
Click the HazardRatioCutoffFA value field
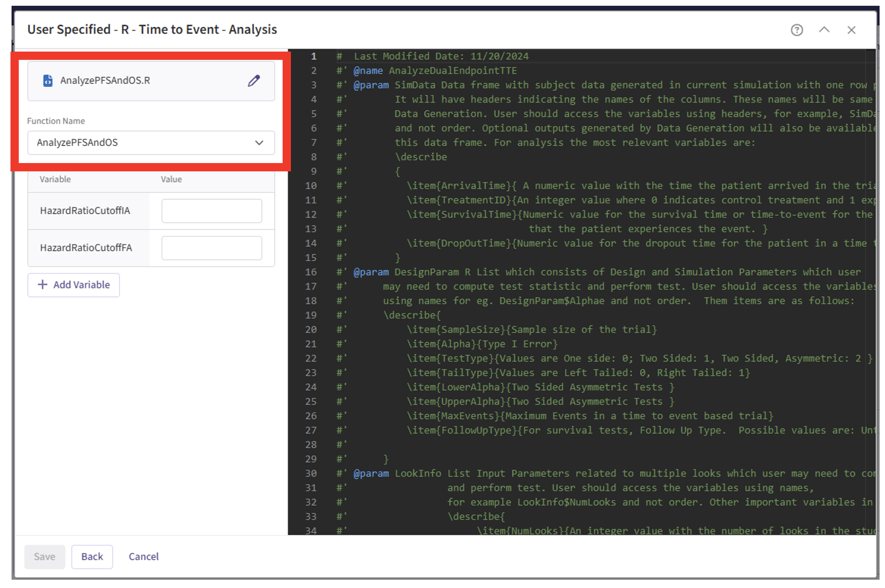click(212, 248)
